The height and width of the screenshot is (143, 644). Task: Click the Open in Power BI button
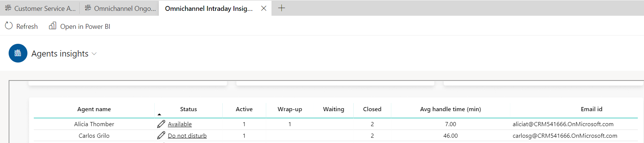coord(80,26)
